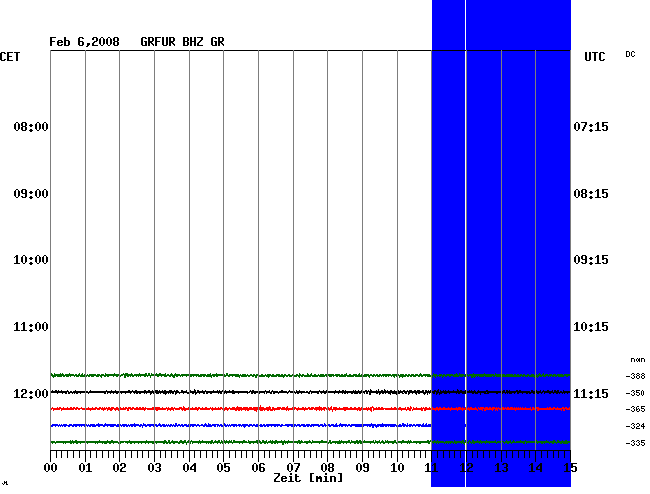
Task: Click minute tick label 00
Action: (51, 468)
